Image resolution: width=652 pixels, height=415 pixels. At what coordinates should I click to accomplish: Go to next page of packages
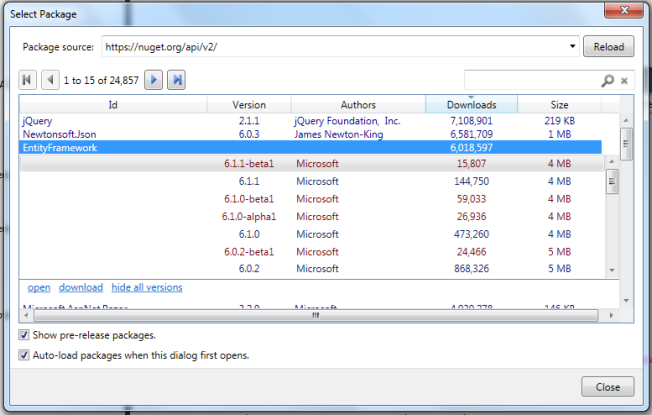(x=154, y=79)
